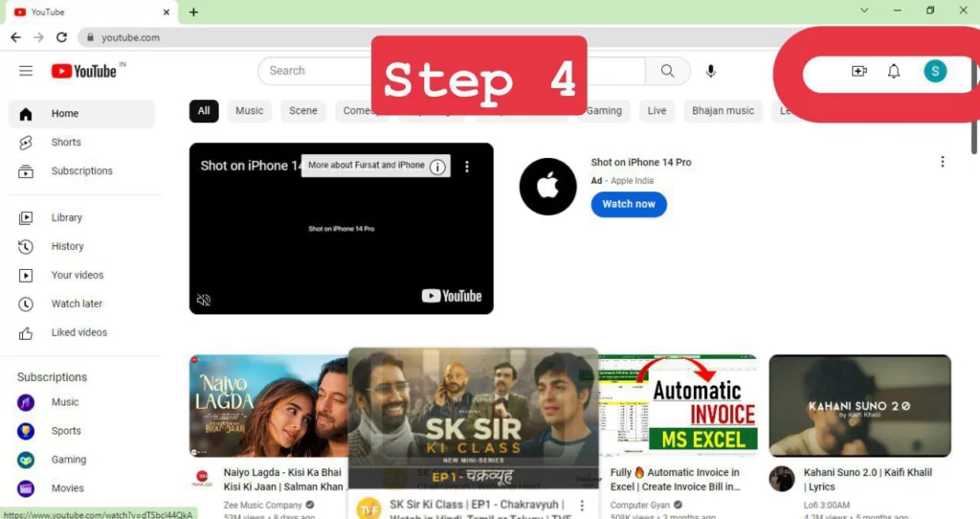The height and width of the screenshot is (519, 980).
Task: Open Liked videos in sidebar
Action: point(81,332)
